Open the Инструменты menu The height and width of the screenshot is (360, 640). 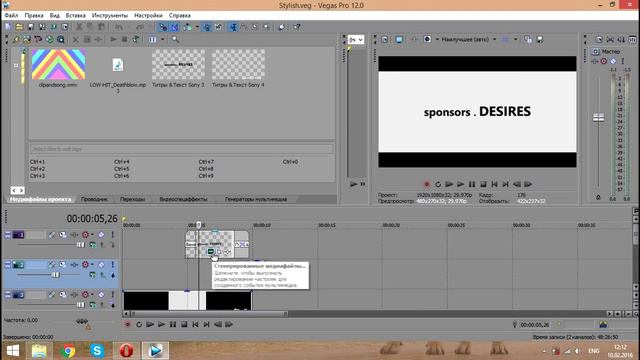pos(110,16)
